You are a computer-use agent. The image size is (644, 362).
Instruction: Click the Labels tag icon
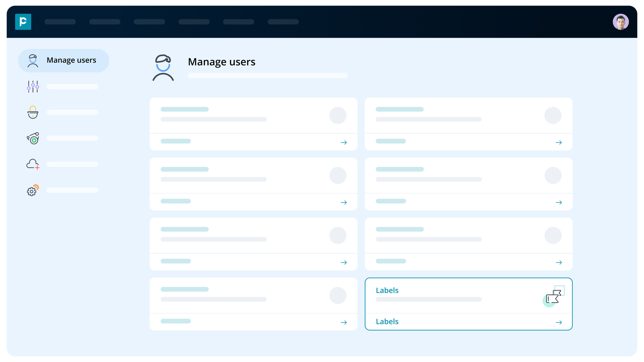point(554,296)
